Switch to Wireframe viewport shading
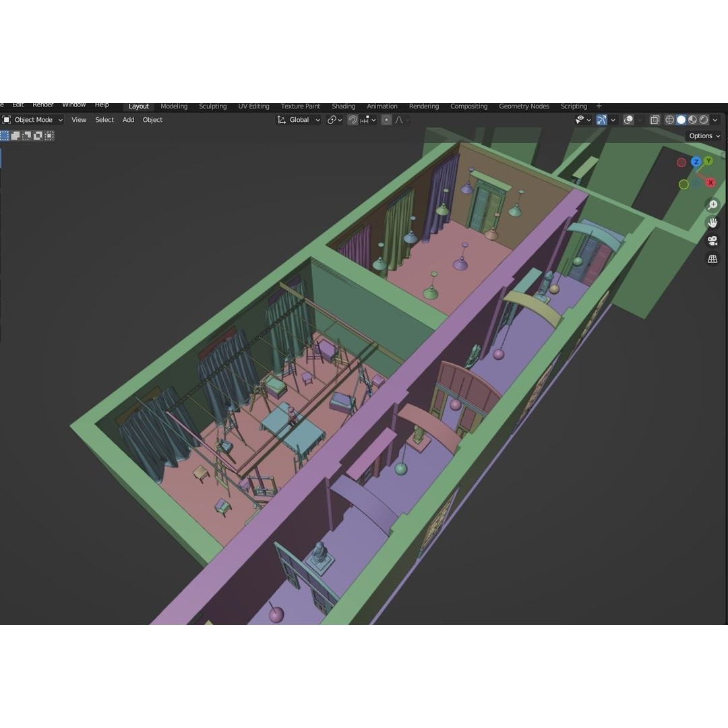The width and height of the screenshot is (728, 728). [x=670, y=119]
